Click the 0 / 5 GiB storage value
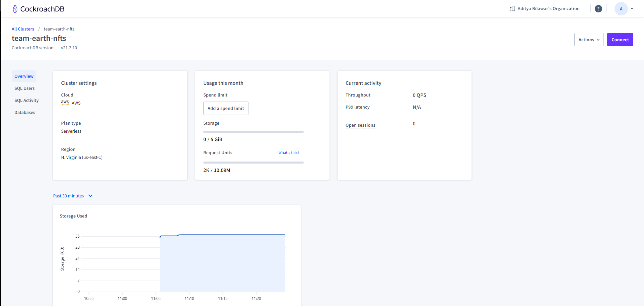This screenshot has height=306, width=644. 213,139
